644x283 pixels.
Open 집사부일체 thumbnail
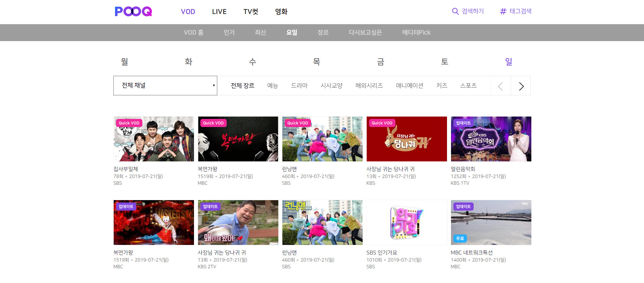pyautogui.click(x=154, y=139)
